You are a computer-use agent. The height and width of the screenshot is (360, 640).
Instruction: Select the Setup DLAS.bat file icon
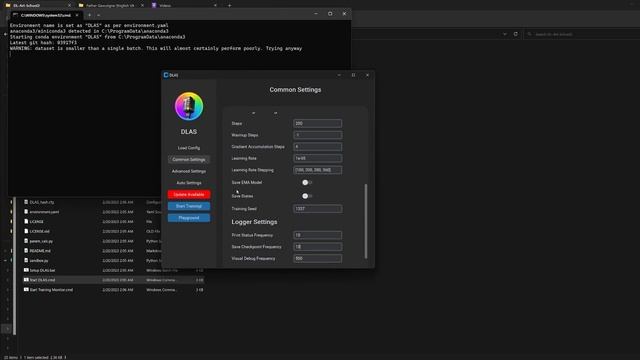point(26,270)
